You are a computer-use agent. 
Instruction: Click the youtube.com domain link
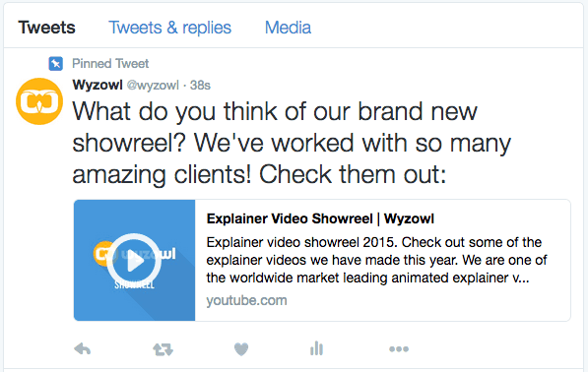point(247,300)
